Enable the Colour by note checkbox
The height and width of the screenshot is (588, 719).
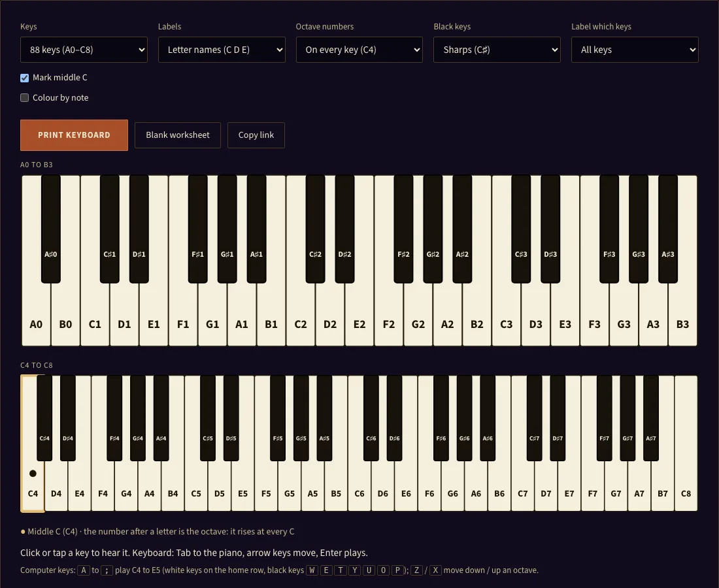[25, 97]
